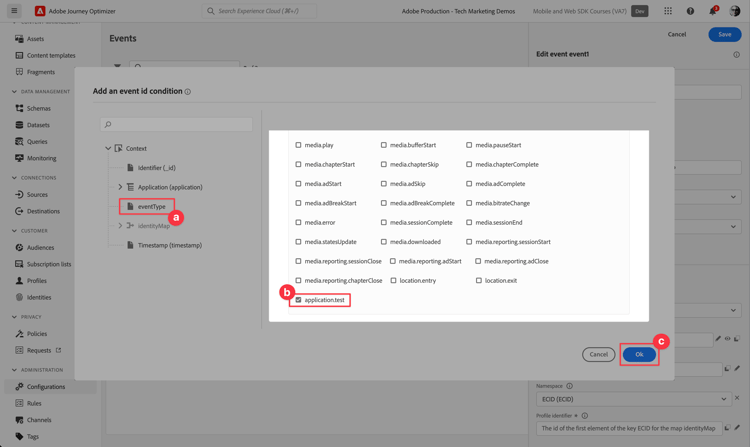Open the ECID (ECID) namespace dropdown

coord(634,399)
